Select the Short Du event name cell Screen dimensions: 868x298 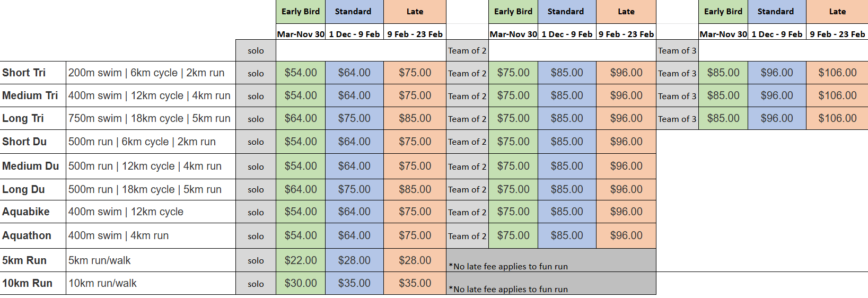pos(24,142)
